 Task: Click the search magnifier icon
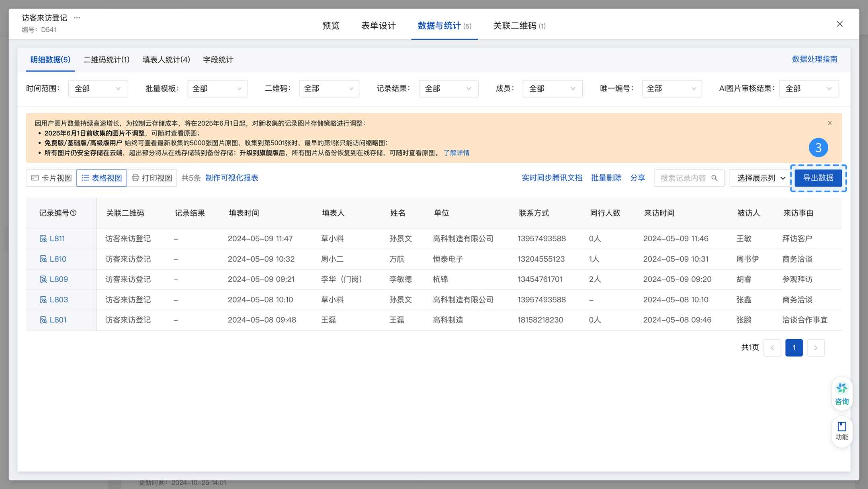point(714,178)
